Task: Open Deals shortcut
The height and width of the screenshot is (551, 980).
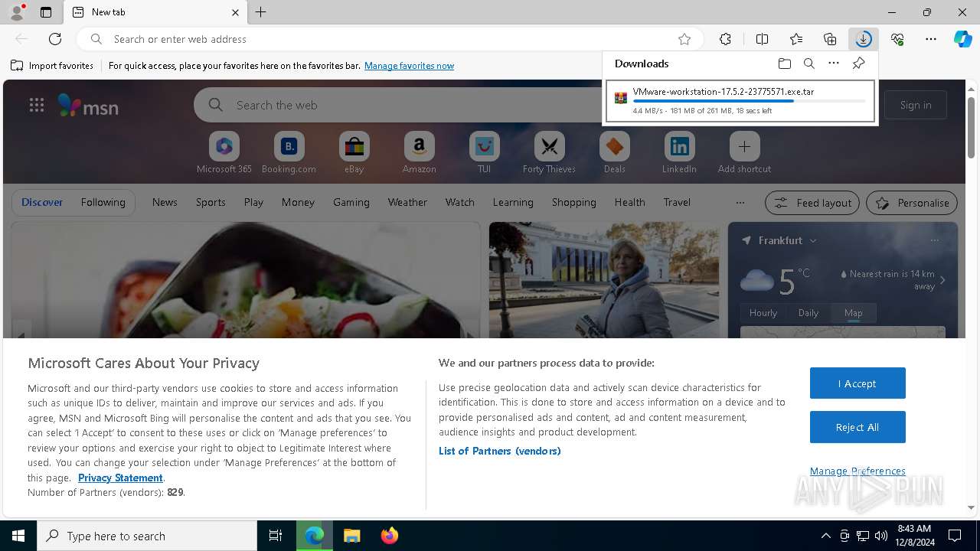Action: click(614, 153)
